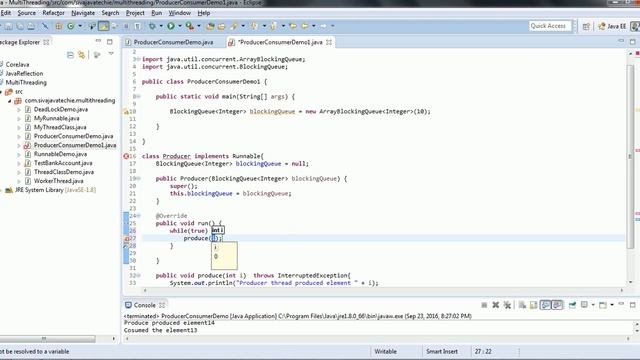The height and width of the screenshot is (360, 640).
Task: Click the Collapse All icon in Package Explorer
Action: [70, 55]
